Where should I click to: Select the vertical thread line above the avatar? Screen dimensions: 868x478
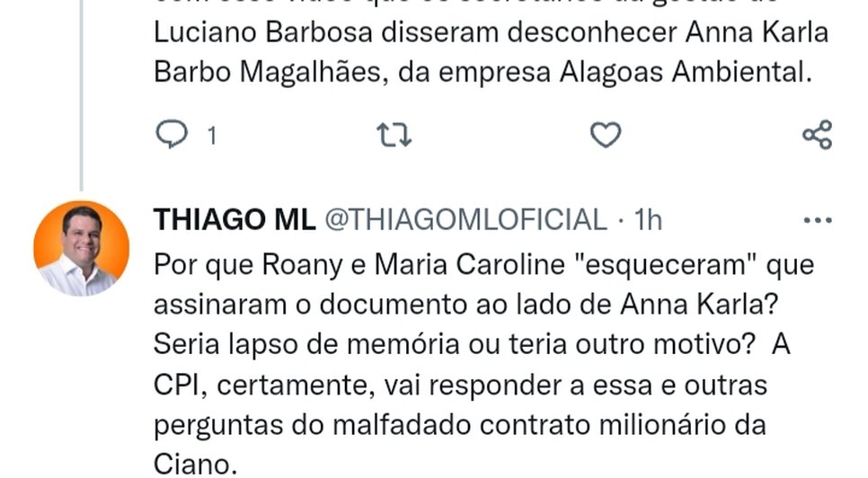(82, 95)
